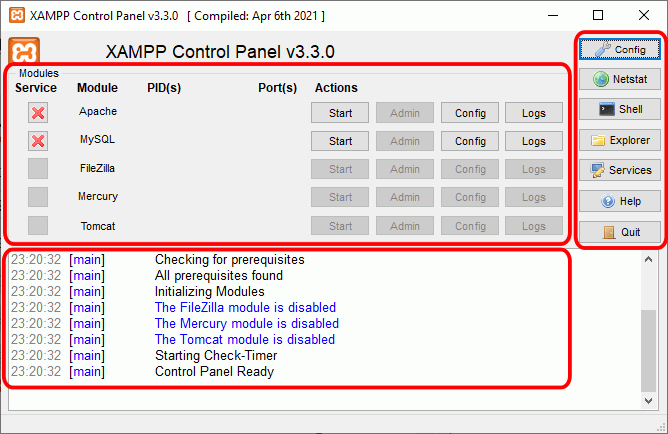Open the Explorer folder button
This screenshot has height=434, width=668.
point(620,140)
